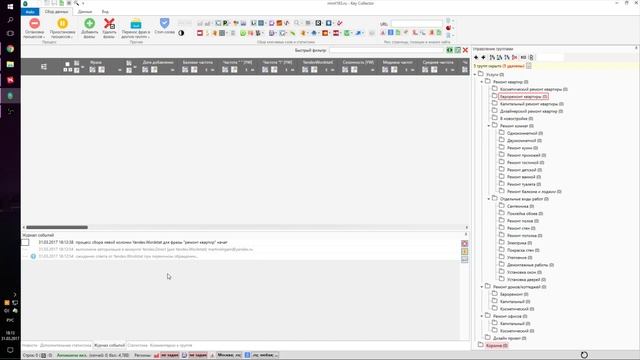Select the Капитальный ремонт квартиры group

click(x=531, y=104)
